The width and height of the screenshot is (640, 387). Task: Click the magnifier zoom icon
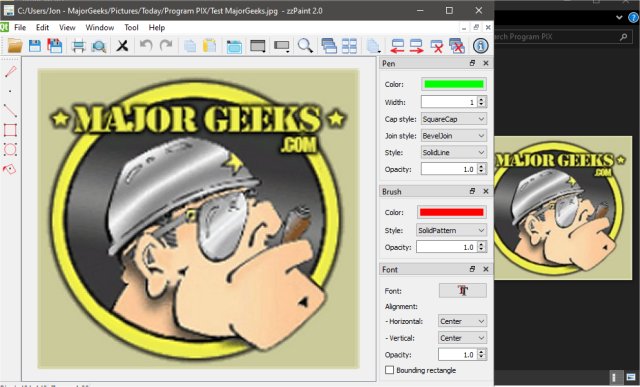[305, 46]
